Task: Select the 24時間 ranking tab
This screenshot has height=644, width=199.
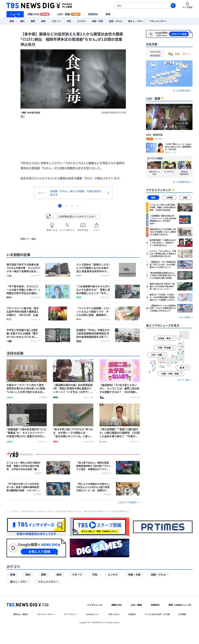Action: [x=169, y=197]
